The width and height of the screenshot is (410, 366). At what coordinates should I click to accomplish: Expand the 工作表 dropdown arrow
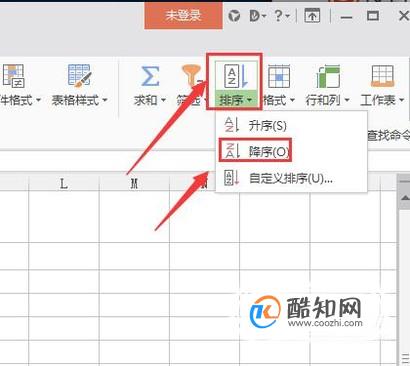point(401,100)
